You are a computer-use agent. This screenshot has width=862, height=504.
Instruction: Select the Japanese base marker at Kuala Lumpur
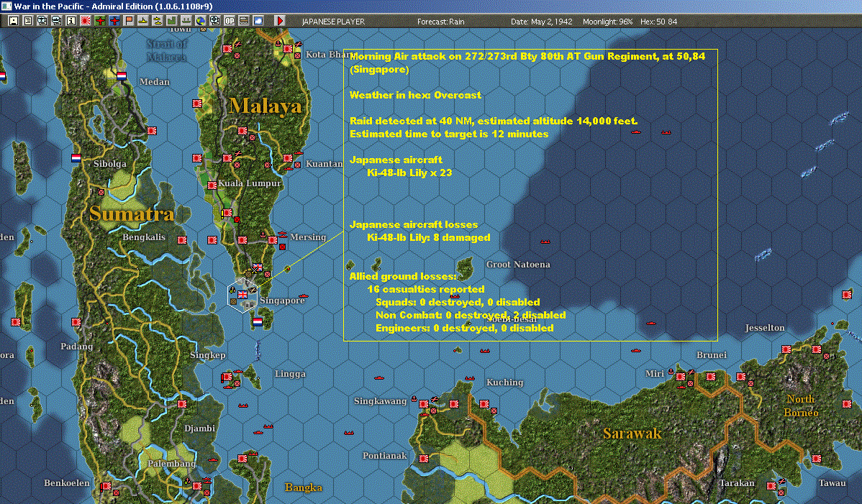click(212, 185)
